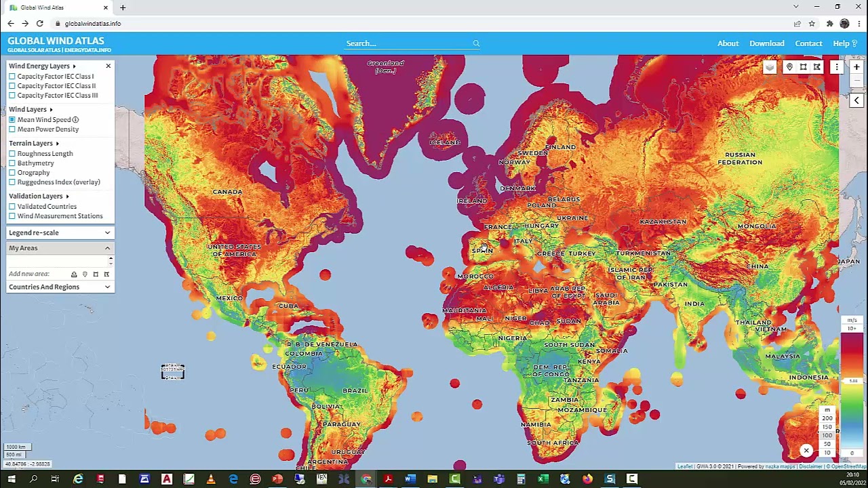This screenshot has height=488, width=868.
Task: Click the Search input field
Action: click(x=407, y=43)
